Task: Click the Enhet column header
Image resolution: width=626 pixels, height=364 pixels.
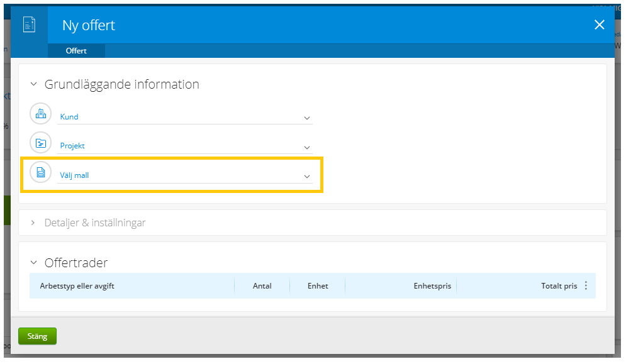Action: click(318, 286)
